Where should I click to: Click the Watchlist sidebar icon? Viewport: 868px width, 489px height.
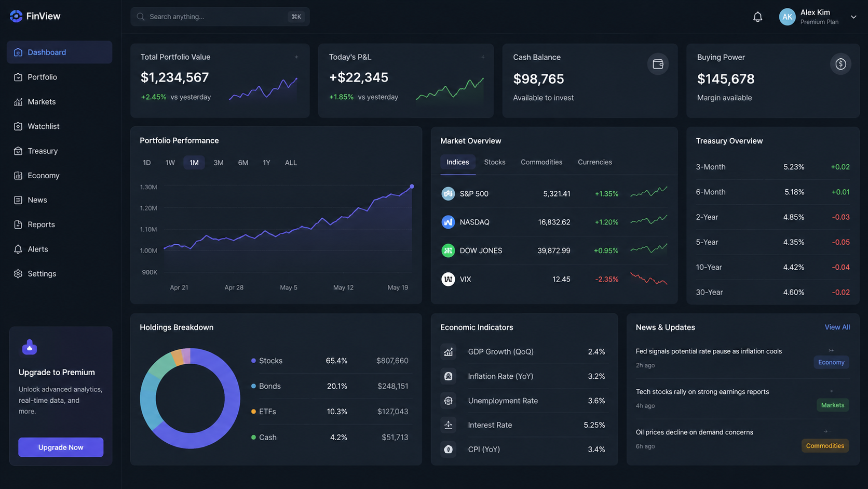[18, 126]
